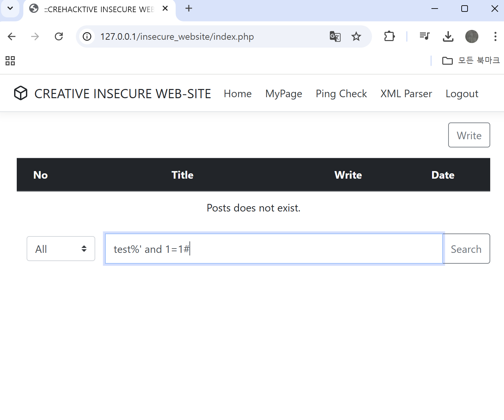Reload the current page

[x=59, y=36]
